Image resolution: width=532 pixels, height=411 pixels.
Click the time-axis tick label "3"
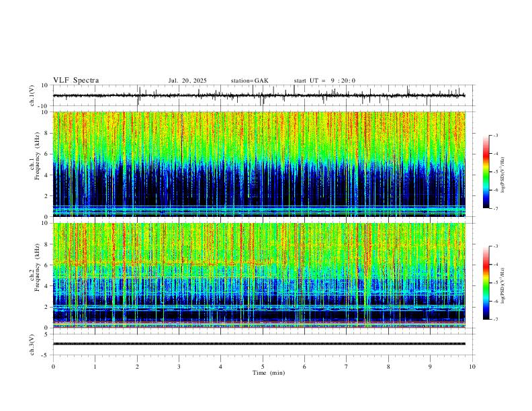(179, 367)
